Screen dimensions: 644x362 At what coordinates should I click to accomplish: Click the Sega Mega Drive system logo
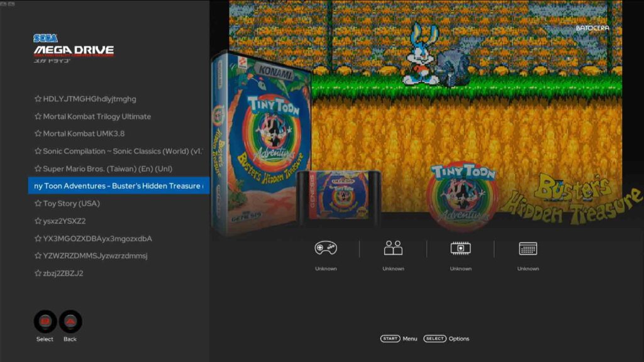[74, 48]
